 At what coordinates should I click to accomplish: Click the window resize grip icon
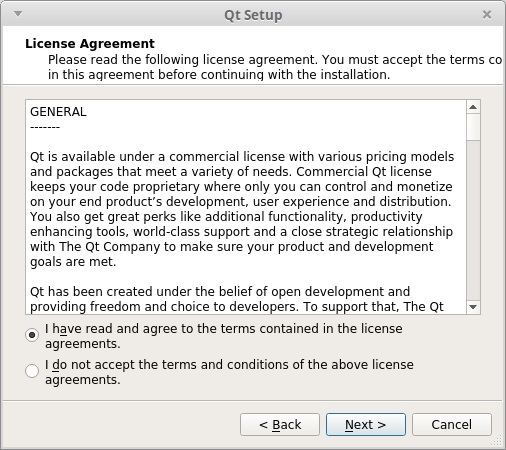[x=497, y=441]
